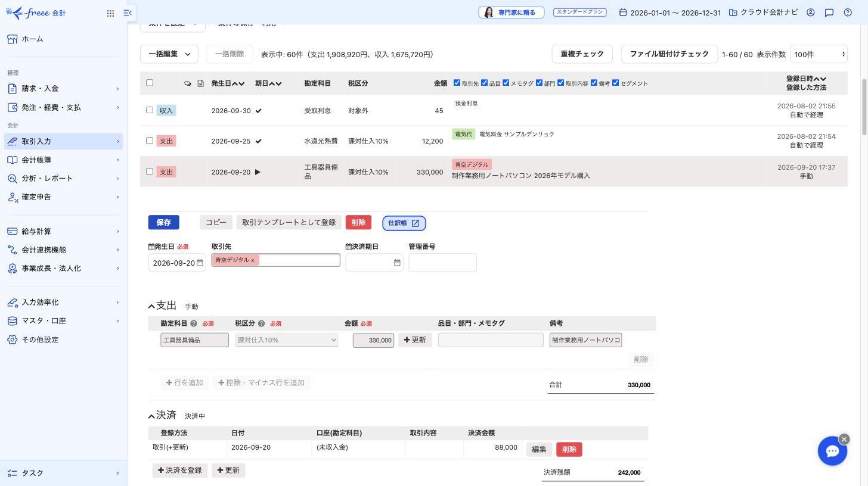The image size is (868, 486).
Task: Click the page vertical scrollbar
Action: [864, 107]
